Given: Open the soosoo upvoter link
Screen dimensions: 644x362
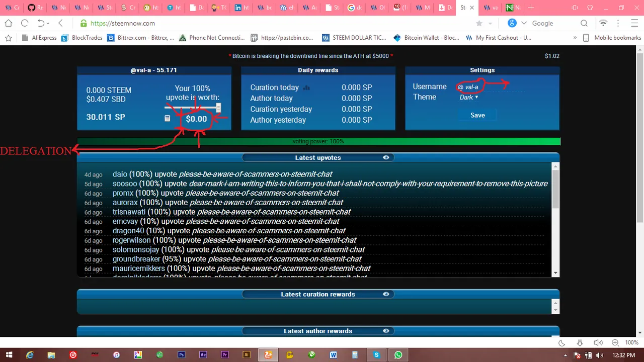Looking at the screenshot, I should point(125,184).
